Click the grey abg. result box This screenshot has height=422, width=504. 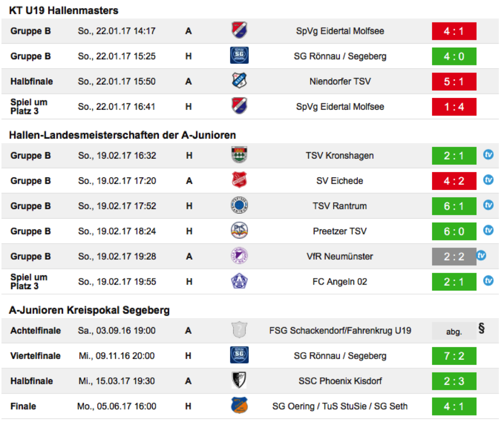tap(454, 331)
